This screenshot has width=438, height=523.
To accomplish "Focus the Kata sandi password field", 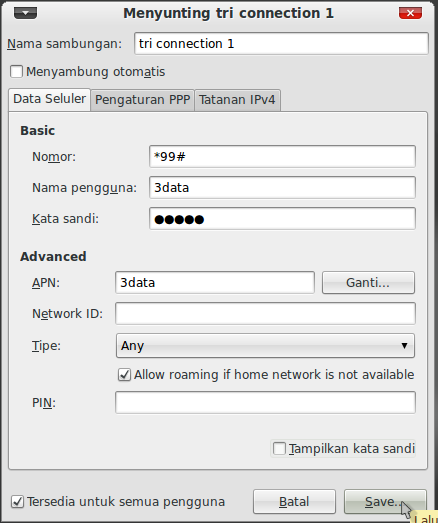I will pyautogui.click(x=282, y=218).
